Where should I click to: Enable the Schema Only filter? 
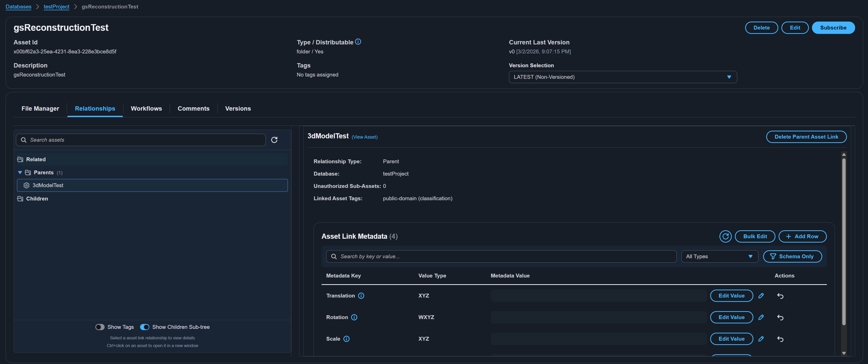pos(792,256)
